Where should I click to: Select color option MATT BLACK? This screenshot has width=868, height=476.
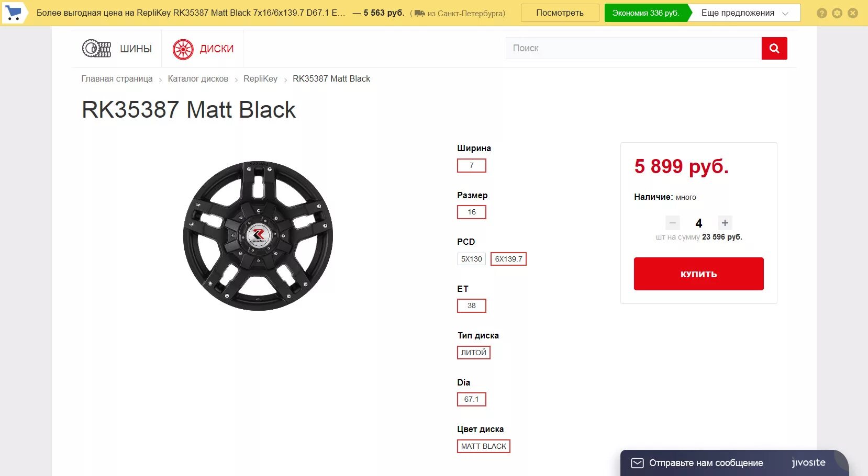484,446
